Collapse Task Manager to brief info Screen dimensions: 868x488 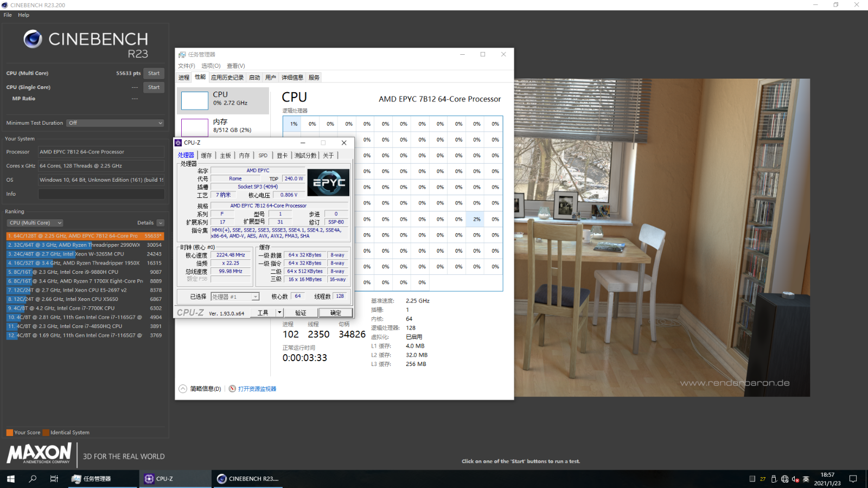pyautogui.click(x=200, y=389)
